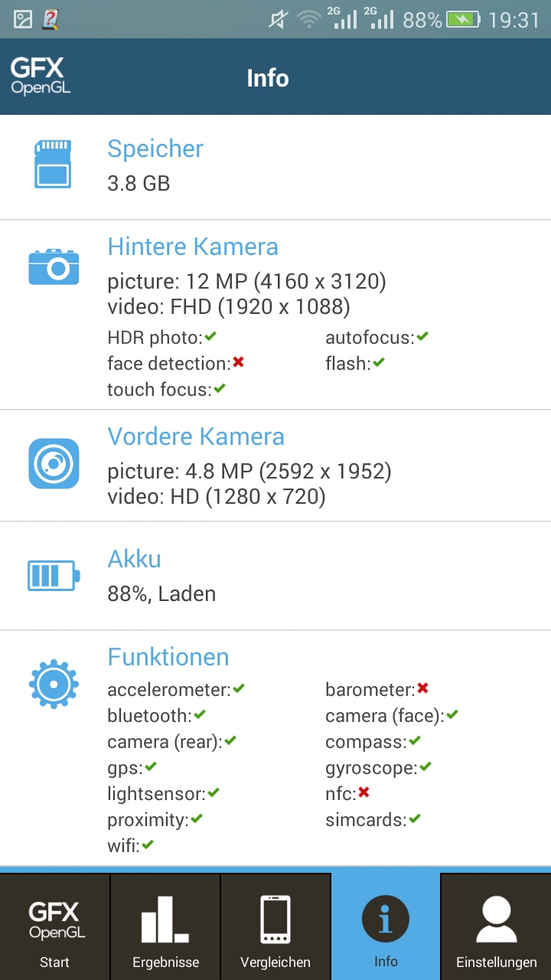Open the Vergleichen tab
551x980 pixels.
click(x=275, y=926)
